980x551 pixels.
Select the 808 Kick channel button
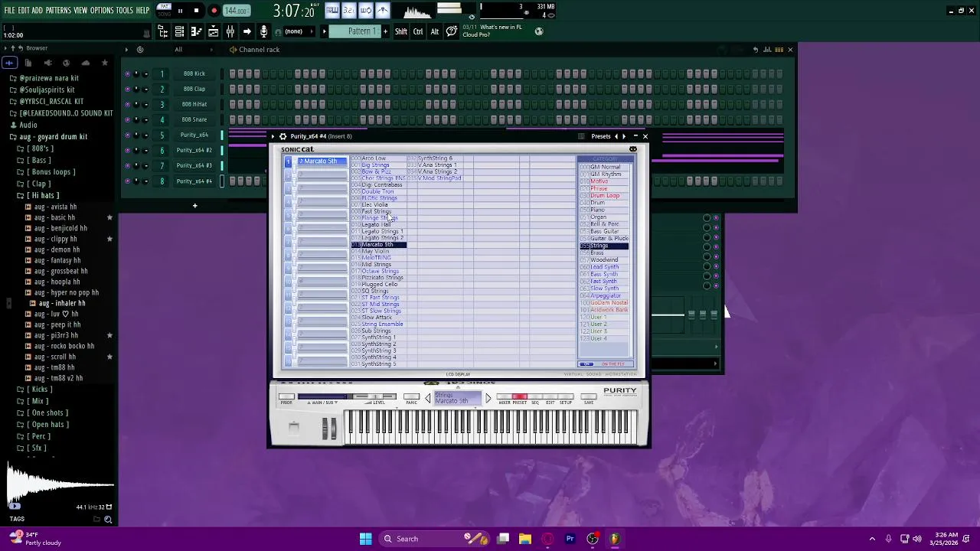point(194,73)
